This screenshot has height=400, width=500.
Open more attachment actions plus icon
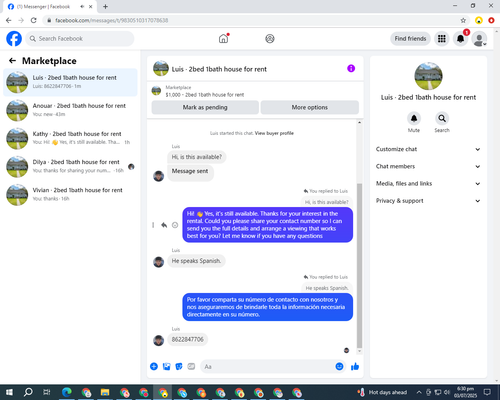click(x=154, y=366)
